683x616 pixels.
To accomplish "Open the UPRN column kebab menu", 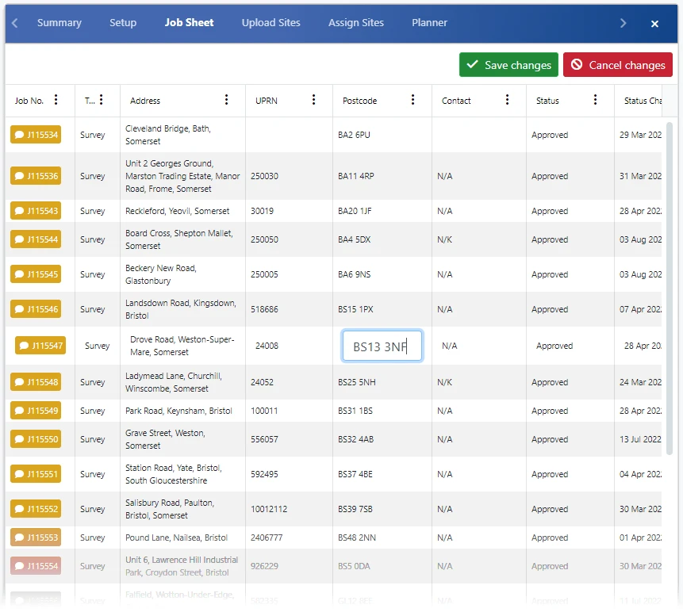I will tap(313, 101).
